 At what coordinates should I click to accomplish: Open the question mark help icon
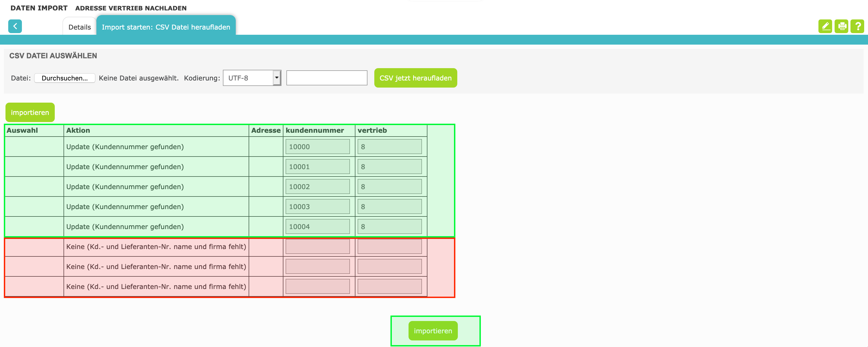857,26
